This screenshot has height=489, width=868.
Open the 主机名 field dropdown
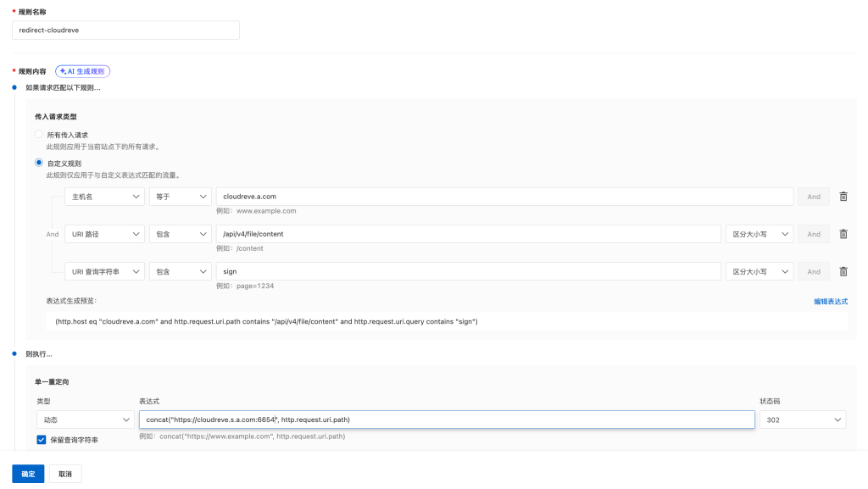[x=104, y=197]
